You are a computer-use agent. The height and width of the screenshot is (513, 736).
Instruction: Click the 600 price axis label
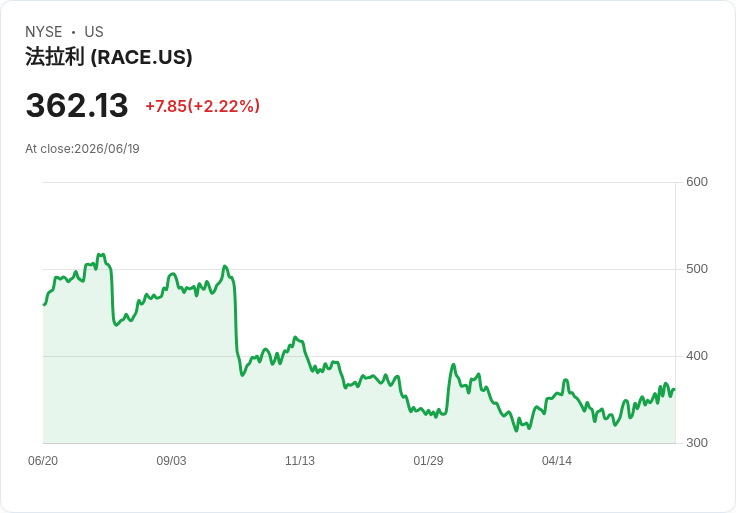(697, 182)
